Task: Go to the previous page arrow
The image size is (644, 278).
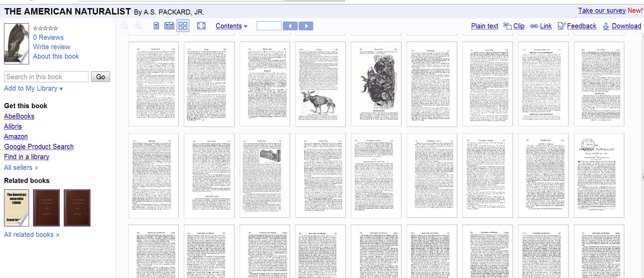Action: 290,26
